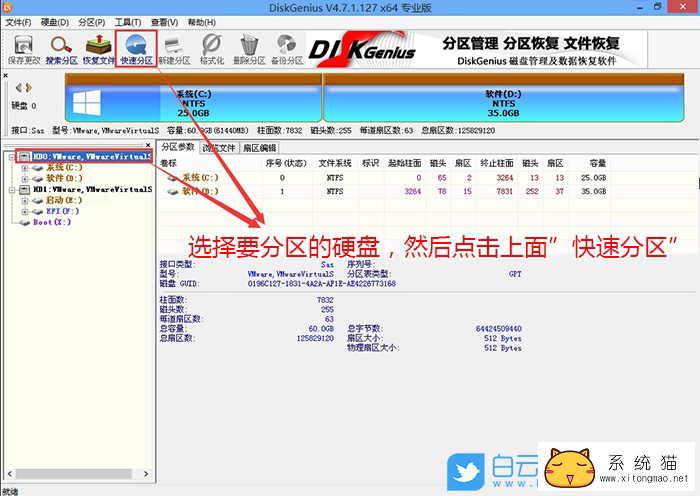Close the disk tree panel with x
This screenshot has height=496, width=700.
coord(148,145)
